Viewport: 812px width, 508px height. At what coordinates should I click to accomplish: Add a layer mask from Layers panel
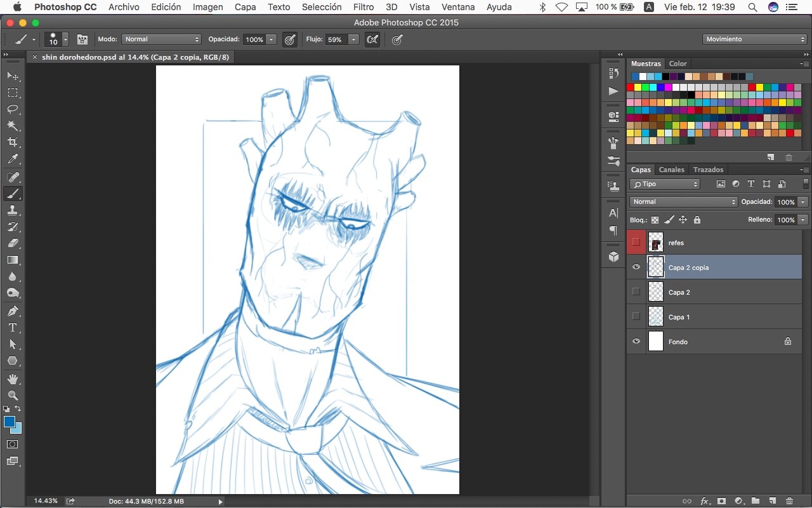721,501
